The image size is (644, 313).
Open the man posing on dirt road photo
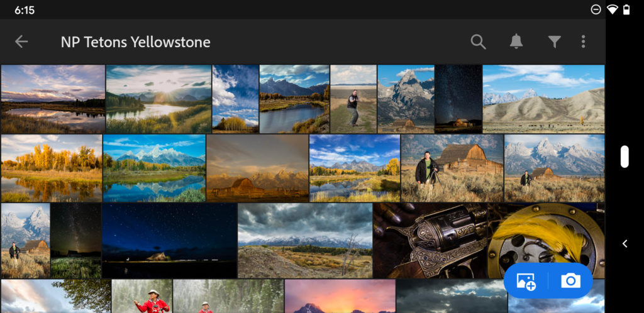pyautogui.click(x=353, y=99)
